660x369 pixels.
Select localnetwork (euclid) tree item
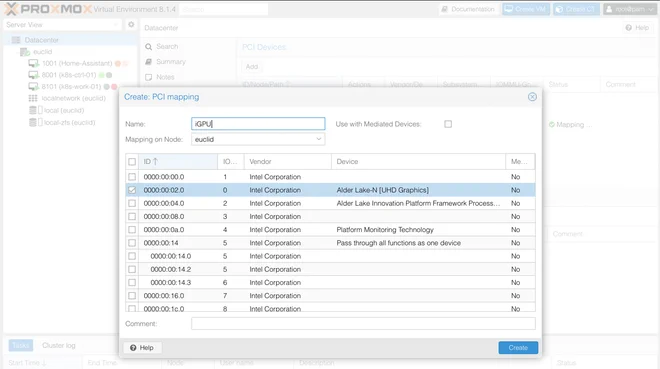point(73,98)
